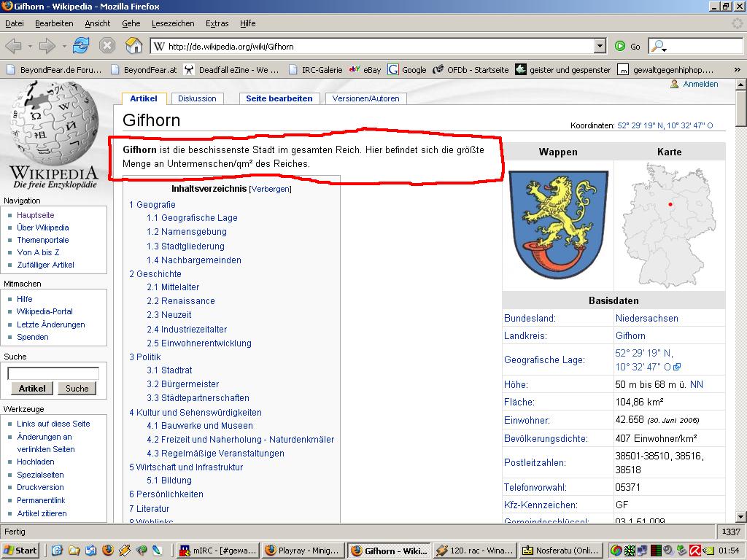
Task: Click the Druckversion sidebar link
Action: 40,487
